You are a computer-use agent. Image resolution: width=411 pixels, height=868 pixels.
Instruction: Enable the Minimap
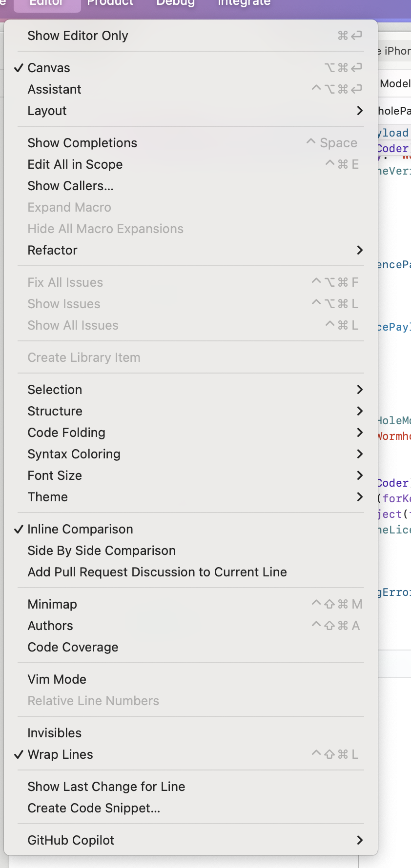[x=52, y=604]
